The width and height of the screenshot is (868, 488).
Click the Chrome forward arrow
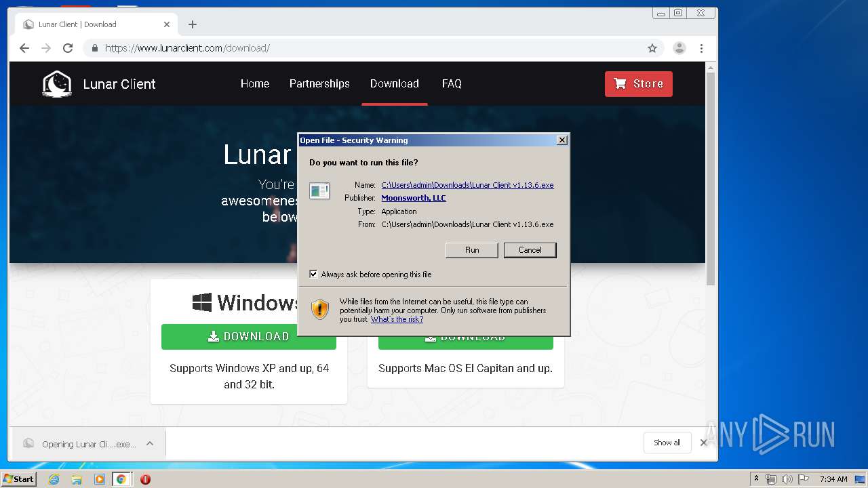(46, 48)
